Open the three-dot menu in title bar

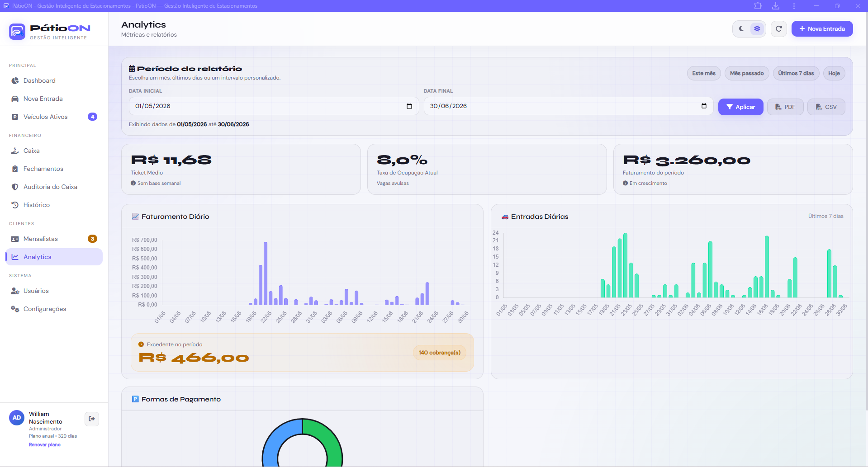click(794, 6)
